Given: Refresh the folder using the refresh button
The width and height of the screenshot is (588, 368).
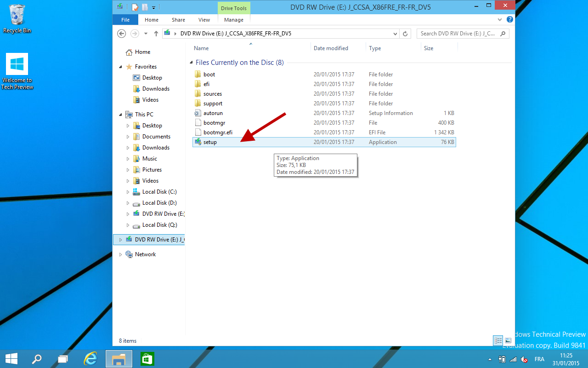Looking at the screenshot, I should pos(405,34).
